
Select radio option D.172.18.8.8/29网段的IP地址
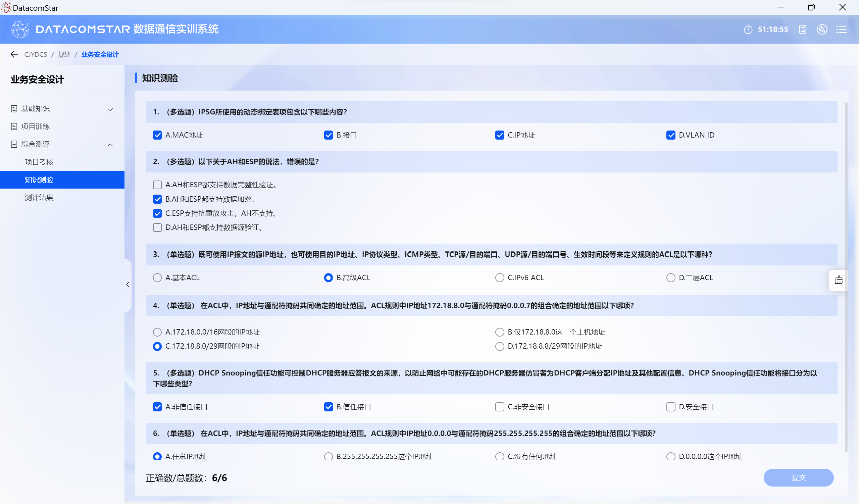pyautogui.click(x=499, y=346)
